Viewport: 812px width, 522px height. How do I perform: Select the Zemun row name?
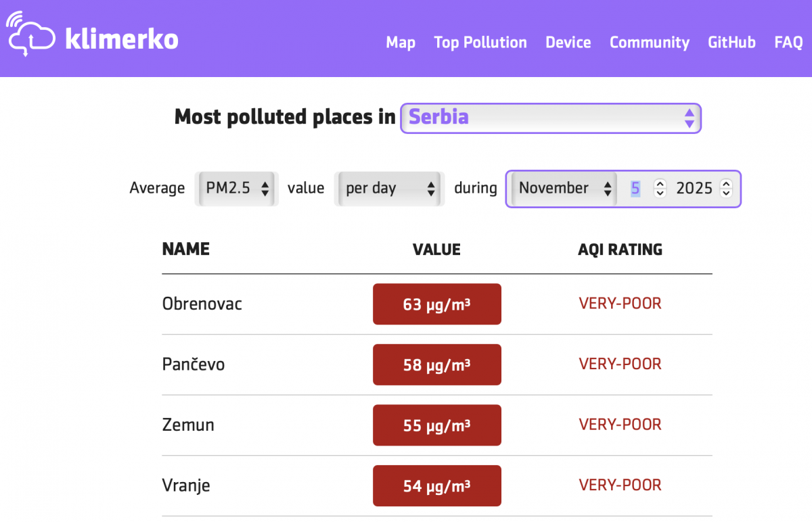tap(188, 425)
